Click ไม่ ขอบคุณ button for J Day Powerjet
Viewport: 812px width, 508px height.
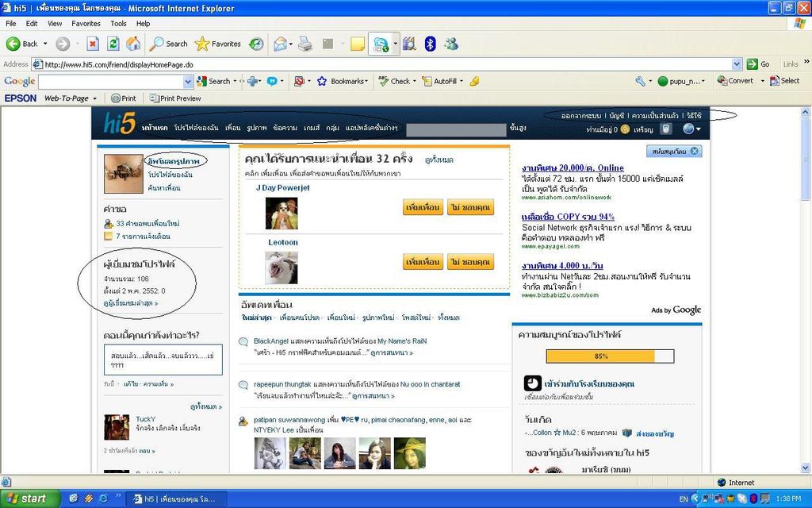[x=470, y=207]
